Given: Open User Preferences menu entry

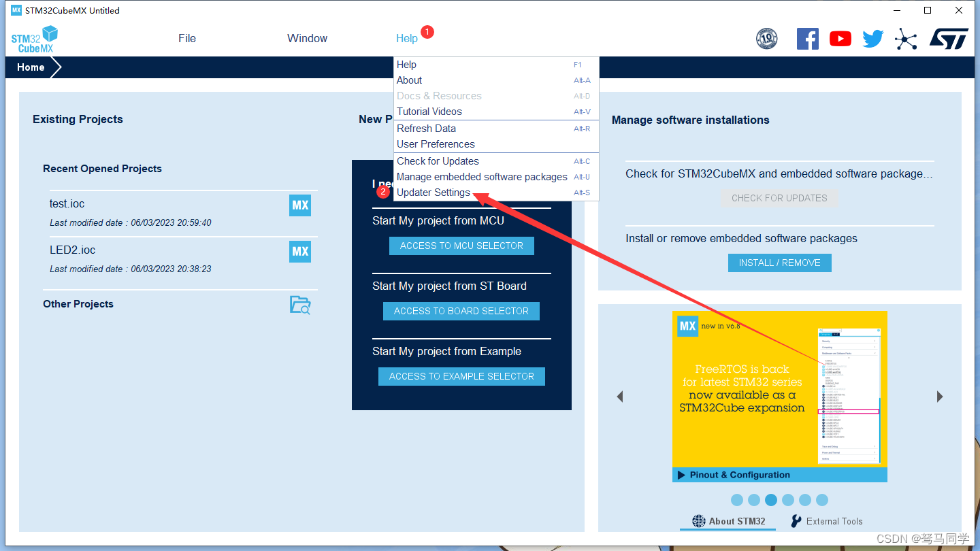Looking at the screenshot, I should (x=496, y=144).
